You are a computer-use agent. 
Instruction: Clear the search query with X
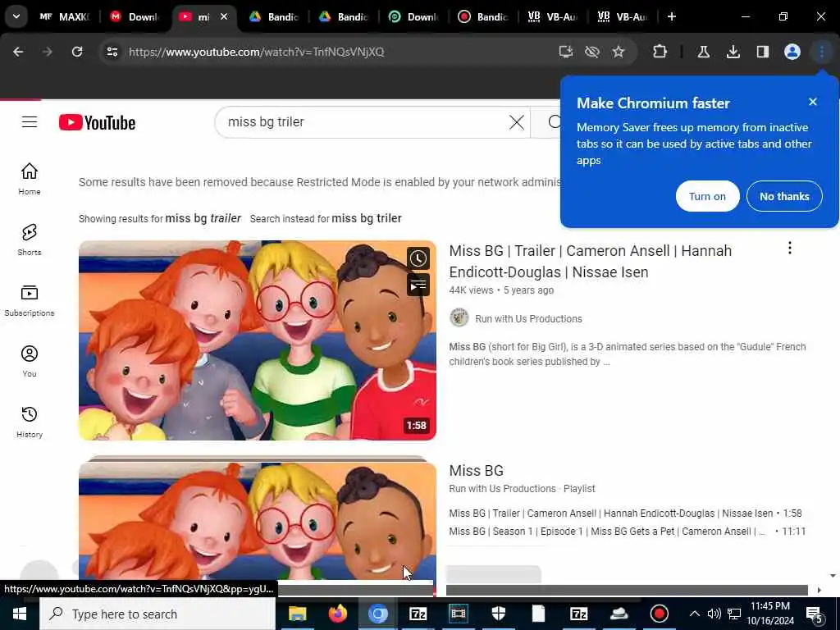(x=517, y=122)
